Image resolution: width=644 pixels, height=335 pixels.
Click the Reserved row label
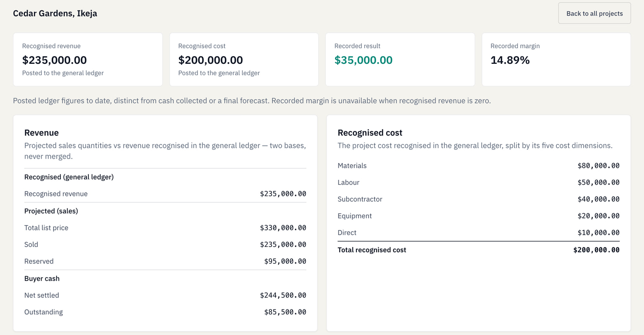click(x=39, y=261)
